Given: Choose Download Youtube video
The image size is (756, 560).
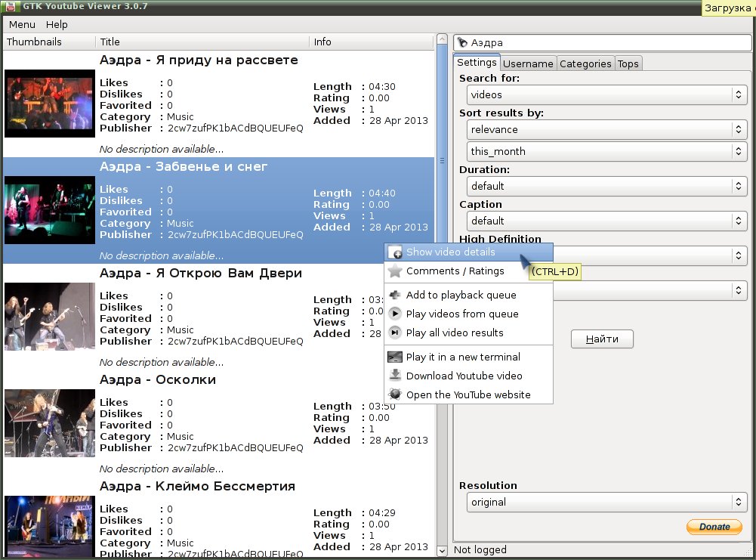Looking at the screenshot, I should click(x=469, y=376).
